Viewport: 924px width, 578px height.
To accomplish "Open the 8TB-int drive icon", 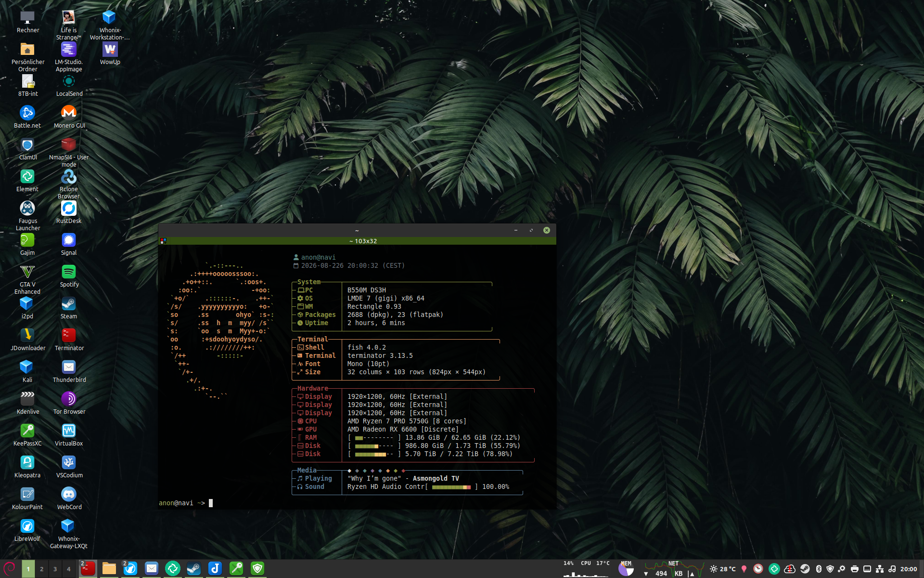I will [x=27, y=85].
